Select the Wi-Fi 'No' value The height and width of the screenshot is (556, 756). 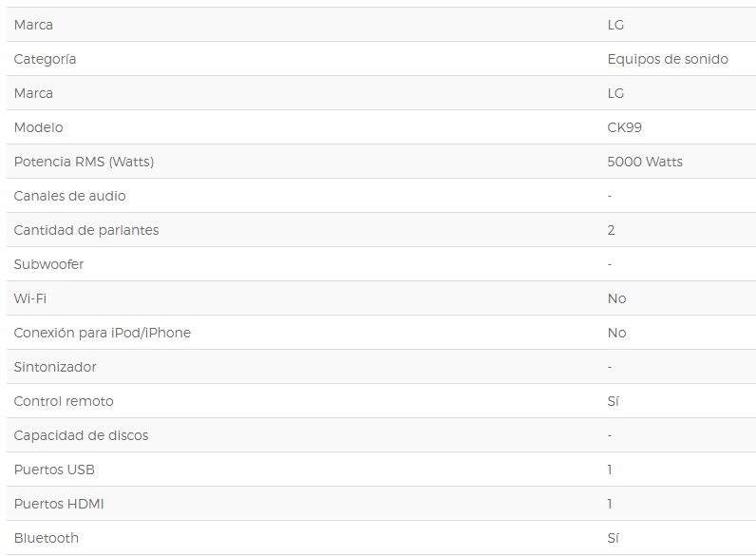pyautogui.click(x=616, y=298)
